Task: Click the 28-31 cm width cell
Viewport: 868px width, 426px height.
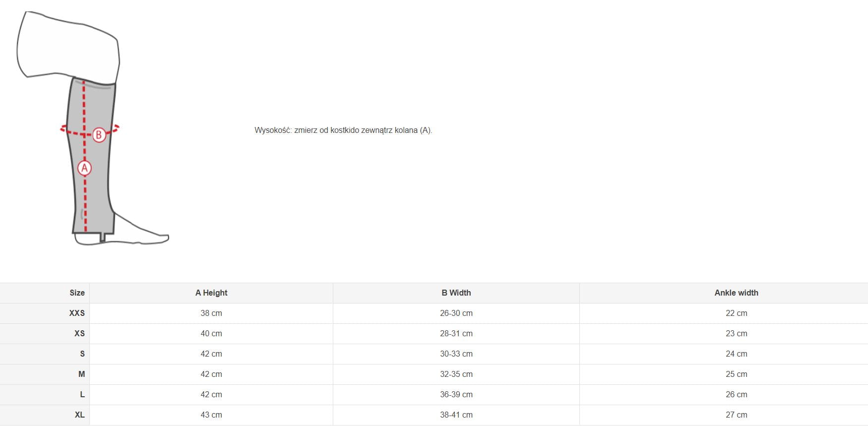Action: 456,334
